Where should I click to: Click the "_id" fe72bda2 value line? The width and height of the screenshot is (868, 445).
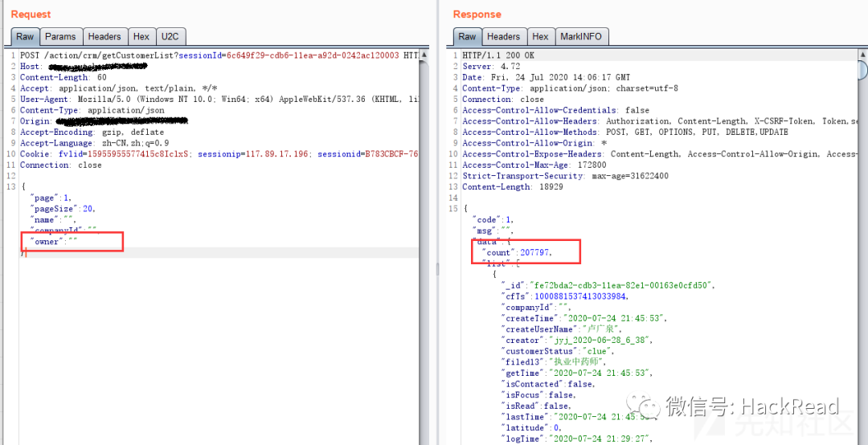pos(608,286)
